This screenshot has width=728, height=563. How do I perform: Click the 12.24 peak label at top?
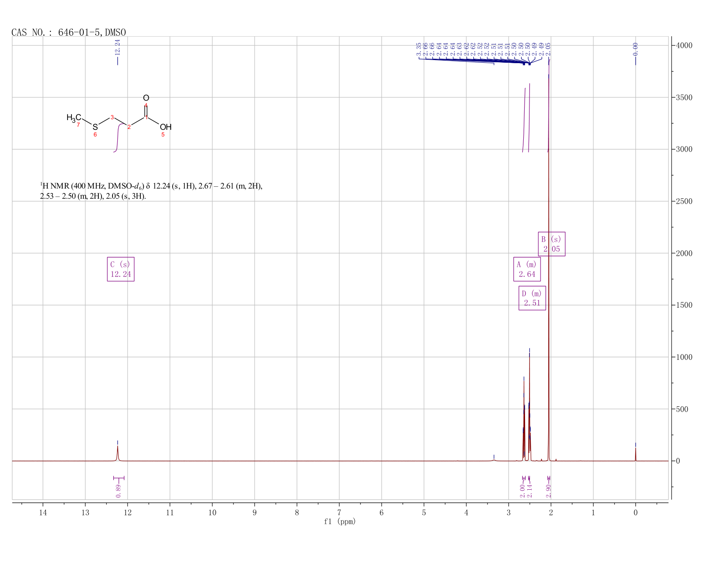tap(117, 47)
